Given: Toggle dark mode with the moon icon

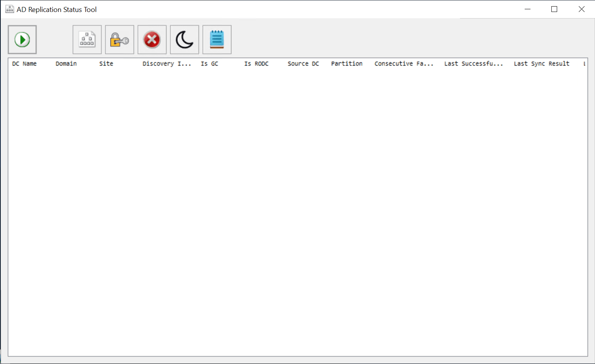Looking at the screenshot, I should click(x=184, y=39).
